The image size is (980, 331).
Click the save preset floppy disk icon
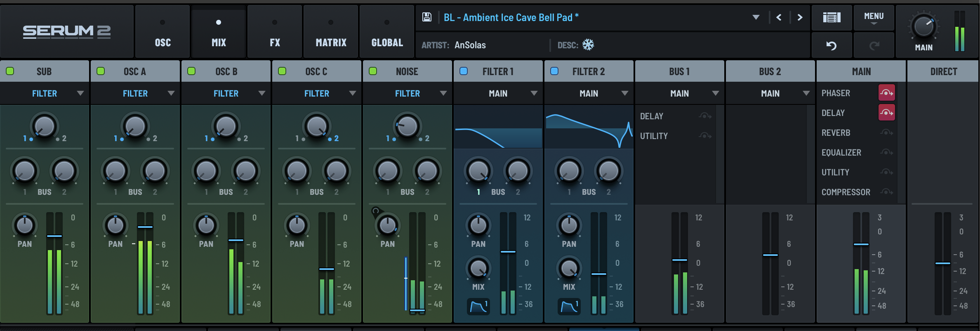point(427,17)
